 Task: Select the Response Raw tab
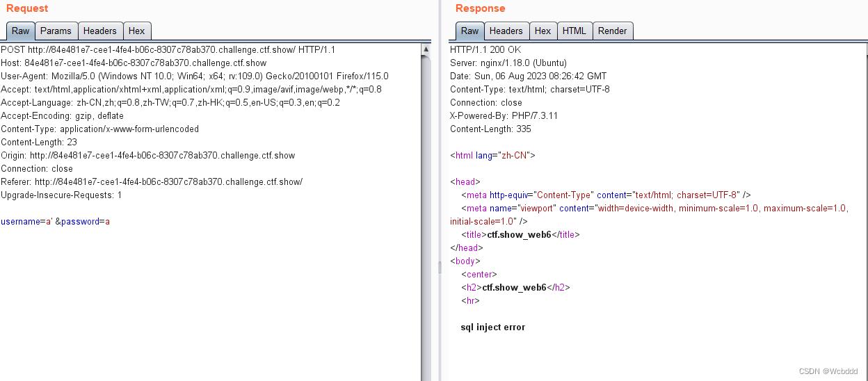coord(469,31)
